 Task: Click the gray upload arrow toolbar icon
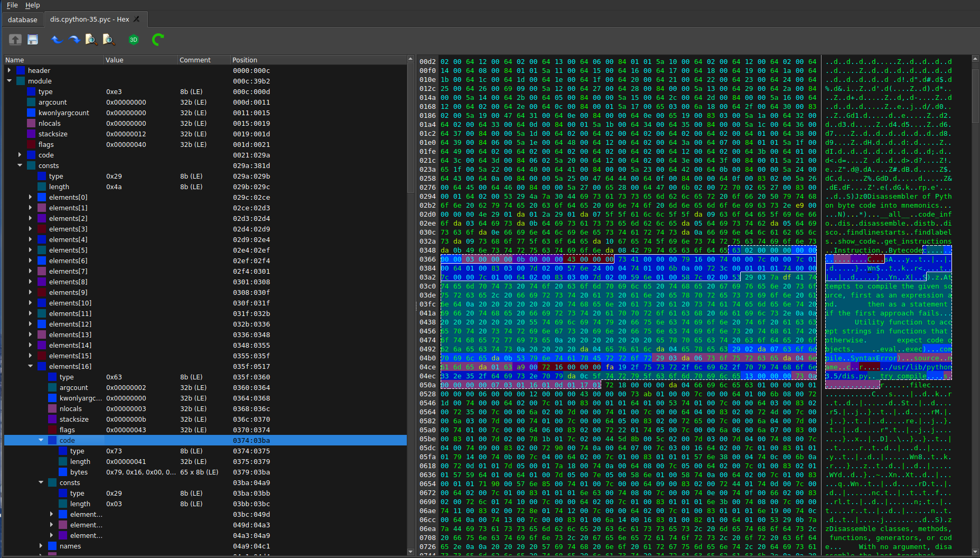(15, 40)
